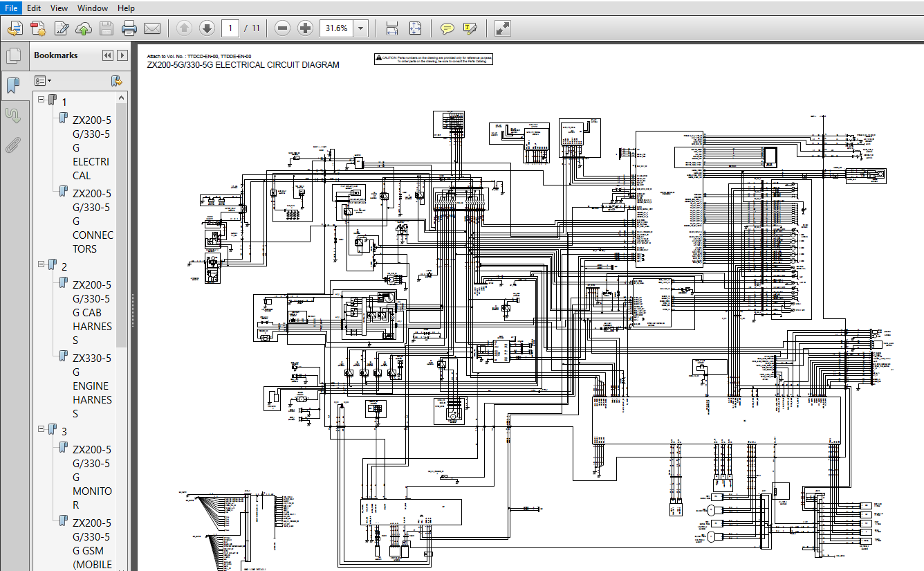Click the sticky note comment icon

point(447,28)
